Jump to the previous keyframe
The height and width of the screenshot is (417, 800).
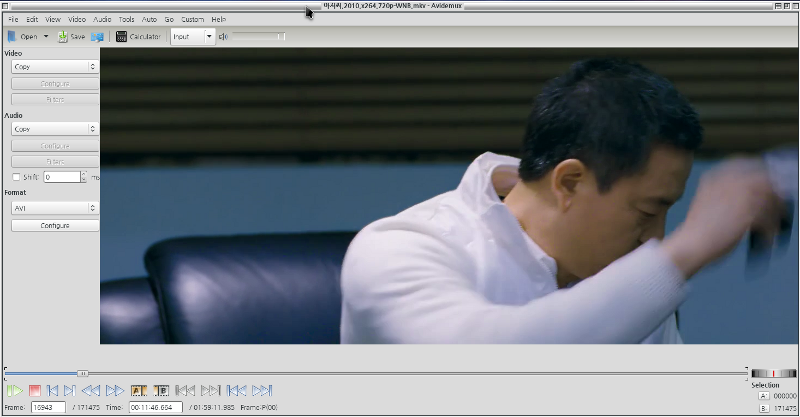(91, 390)
